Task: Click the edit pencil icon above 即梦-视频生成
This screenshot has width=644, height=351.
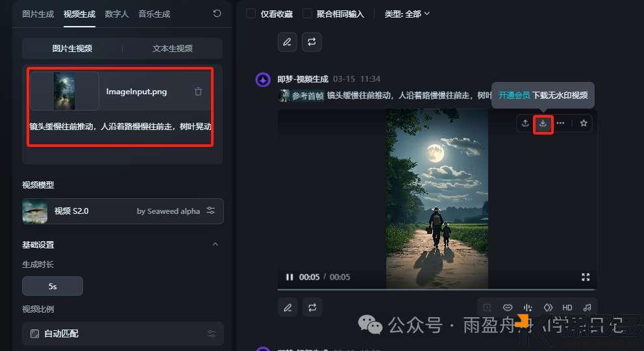Action: coord(287,42)
